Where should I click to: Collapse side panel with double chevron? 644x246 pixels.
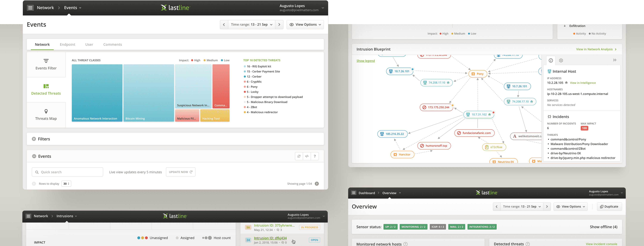[x=614, y=60]
